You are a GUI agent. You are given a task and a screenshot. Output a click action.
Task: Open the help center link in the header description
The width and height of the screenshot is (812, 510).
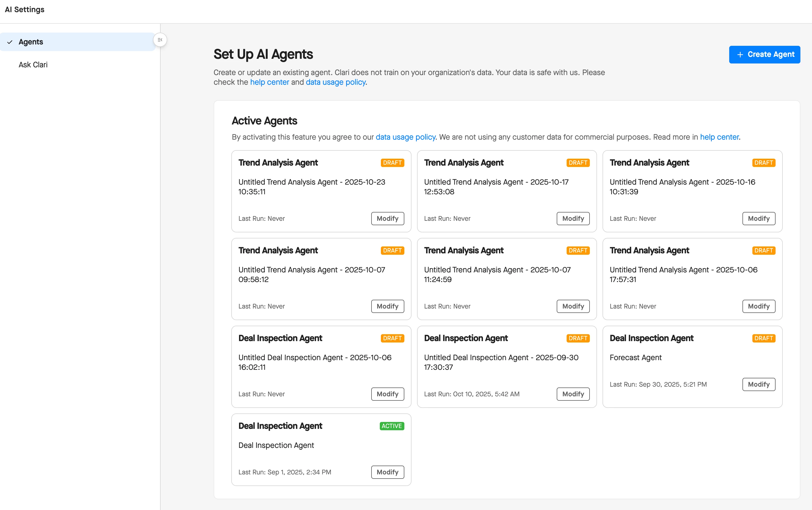[269, 82]
